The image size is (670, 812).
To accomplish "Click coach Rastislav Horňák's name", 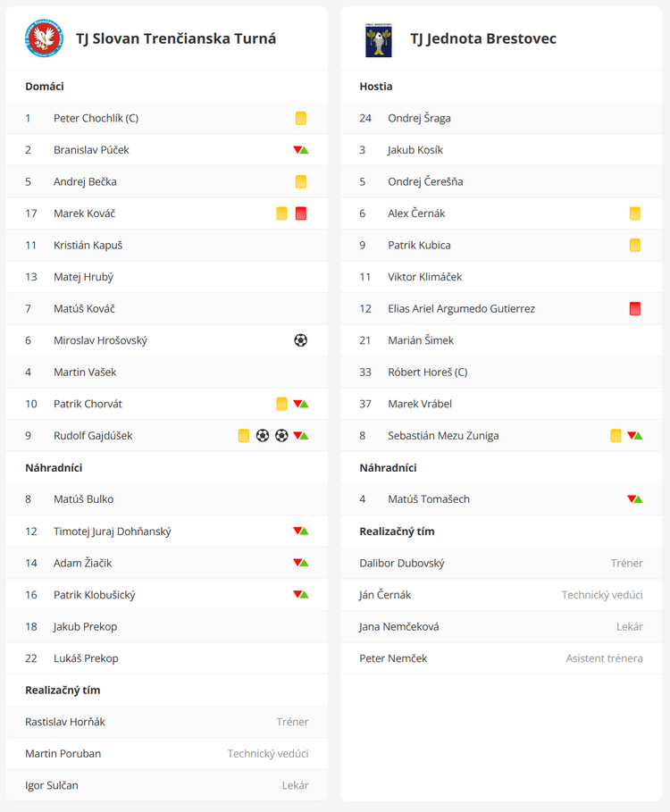I will [x=65, y=722].
